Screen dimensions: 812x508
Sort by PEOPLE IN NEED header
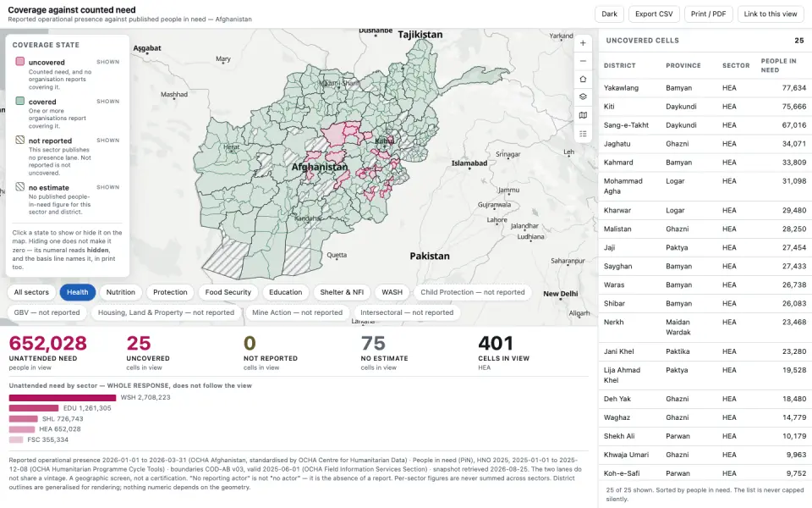pyautogui.click(x=778, y=65)
